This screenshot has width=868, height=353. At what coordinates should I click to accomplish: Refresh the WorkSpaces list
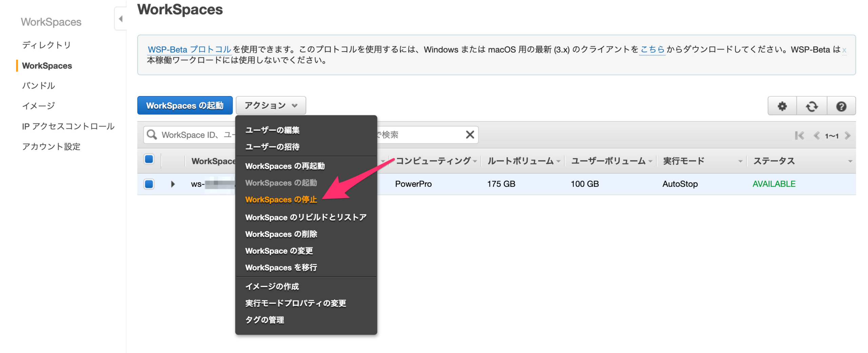pos(811,106)
